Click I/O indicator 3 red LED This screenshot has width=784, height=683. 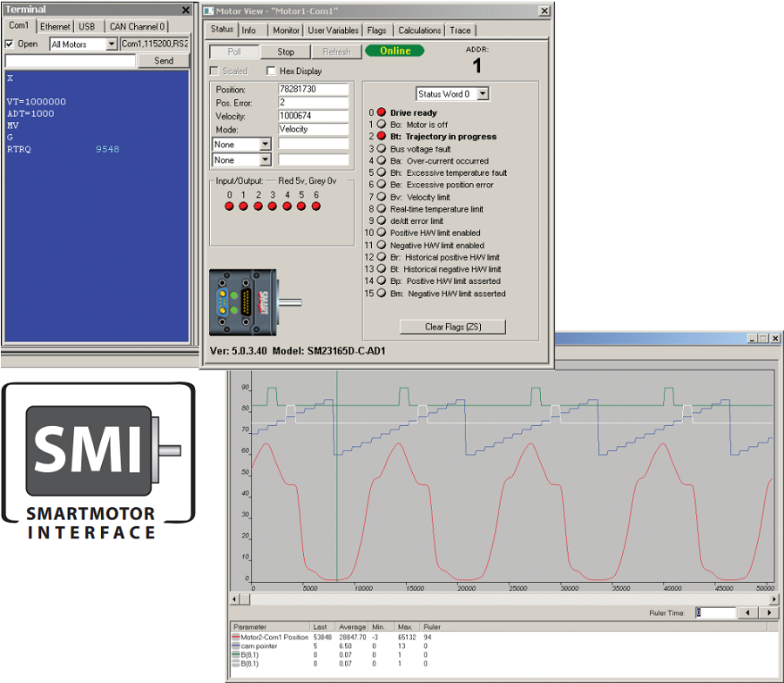272,206
